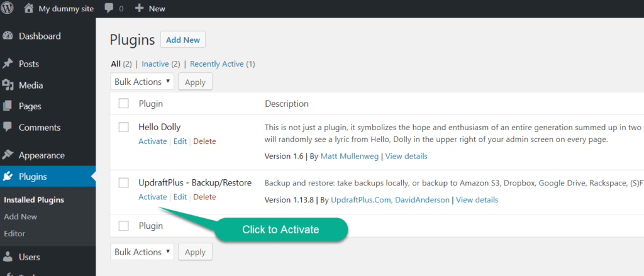Click the Hello Dolly plugin name

[159, 127]
